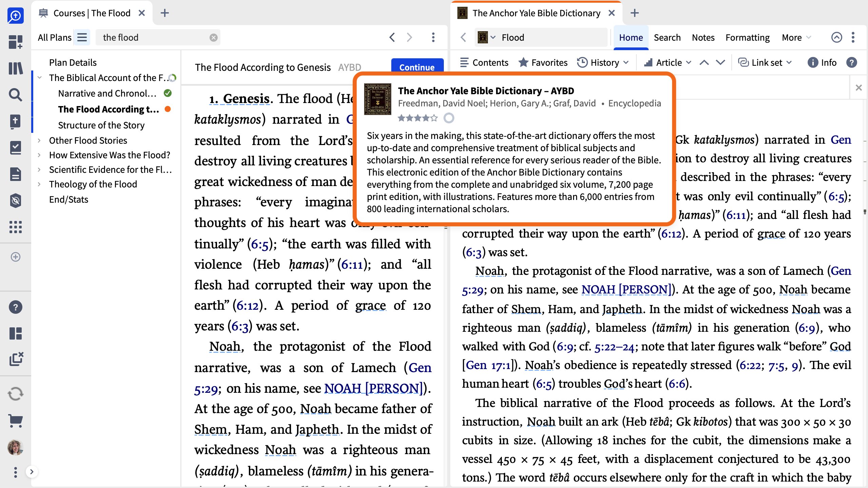Go to previous article with up arrow
This screenshot has height=488, width=868.
[704, 62]
